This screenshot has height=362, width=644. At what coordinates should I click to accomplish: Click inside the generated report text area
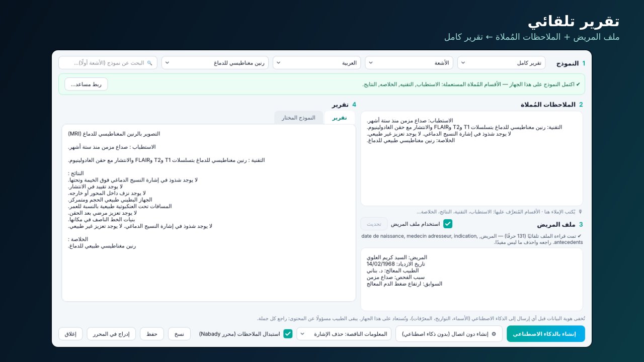click(x=209, y=213)
